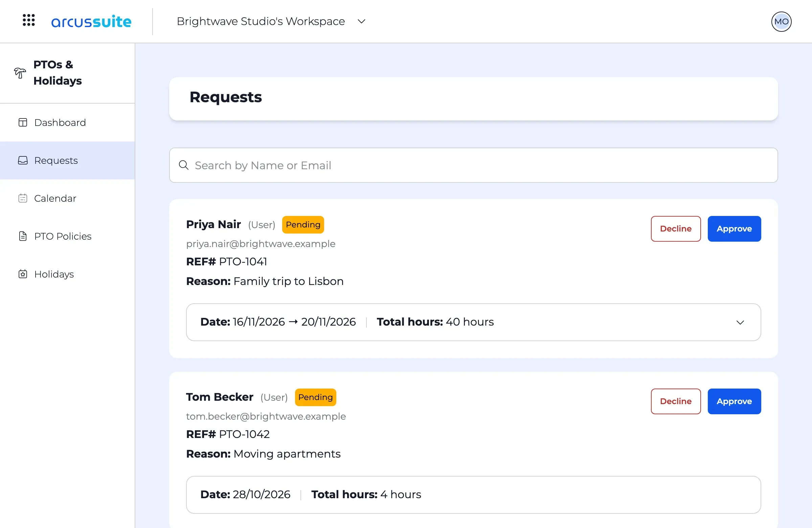This screenshot has width=812, height=528.
Task: Click the MO user avatar
Action: point(781,22)
